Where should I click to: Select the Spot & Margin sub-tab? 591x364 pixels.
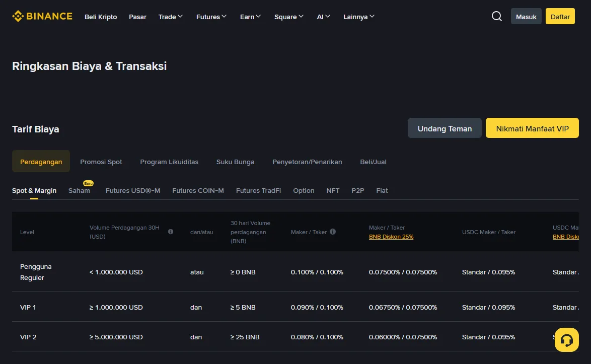pos(34,191)
